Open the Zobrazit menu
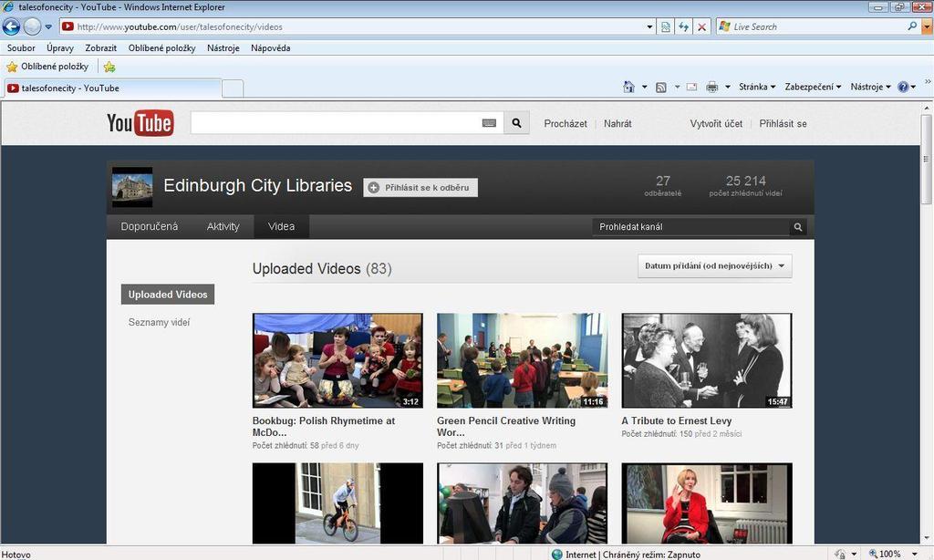The width and height of the screenshot is (934, 560). 100,48
